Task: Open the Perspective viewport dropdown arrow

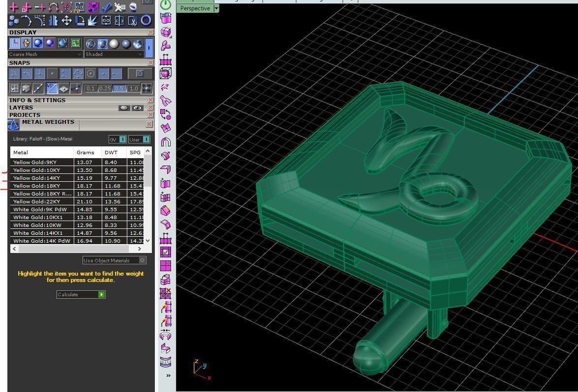Action: (216, 8)
